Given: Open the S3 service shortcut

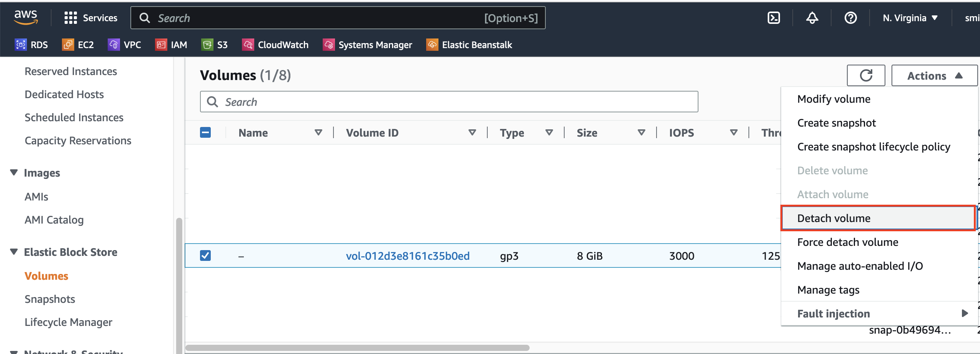Looking at the screenshot, I should point(215,45).
